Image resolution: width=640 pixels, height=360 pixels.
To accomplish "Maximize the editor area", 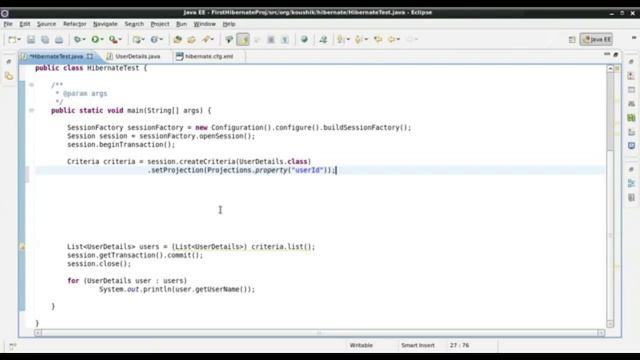I will [616, 54].
